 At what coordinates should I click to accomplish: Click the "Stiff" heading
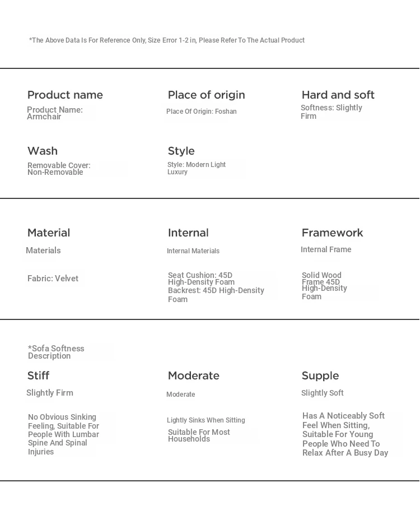[38, 375]
